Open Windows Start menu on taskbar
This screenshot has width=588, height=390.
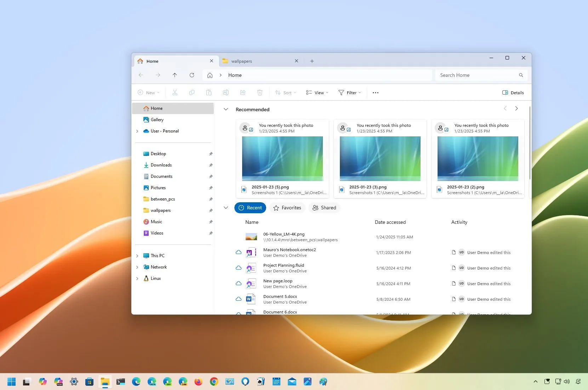[x=12, y=381]
